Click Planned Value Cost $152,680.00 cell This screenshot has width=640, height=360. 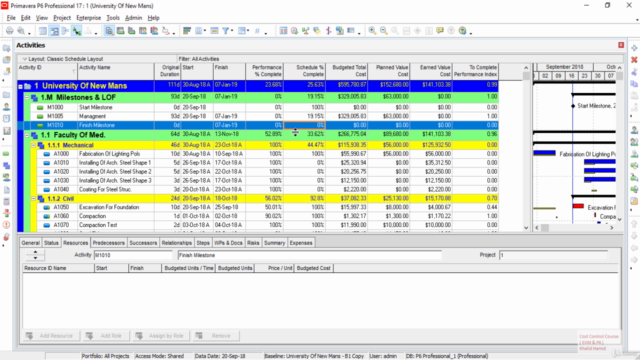pos(389,85)
